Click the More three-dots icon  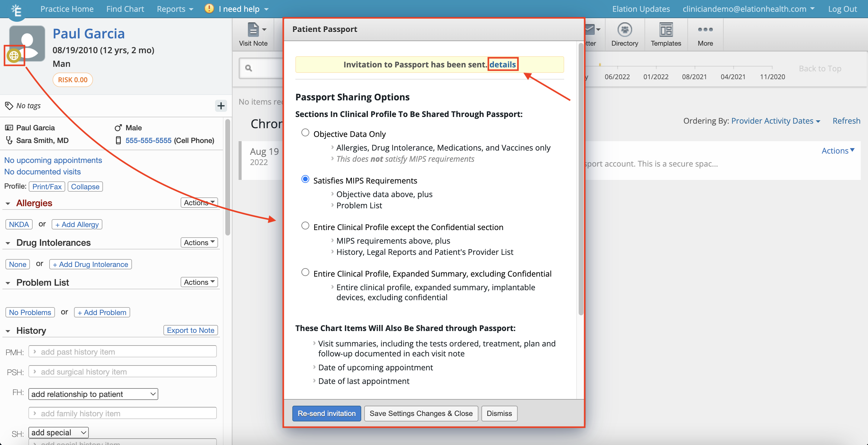pyautogui.click(x=705, y=30)
